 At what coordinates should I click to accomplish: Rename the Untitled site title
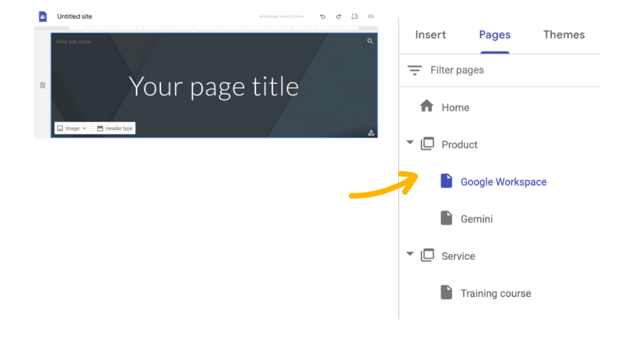pos(74,16)
